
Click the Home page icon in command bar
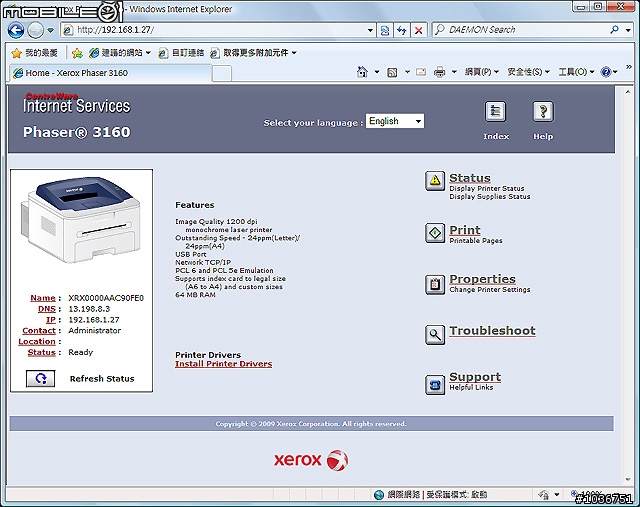362,72
